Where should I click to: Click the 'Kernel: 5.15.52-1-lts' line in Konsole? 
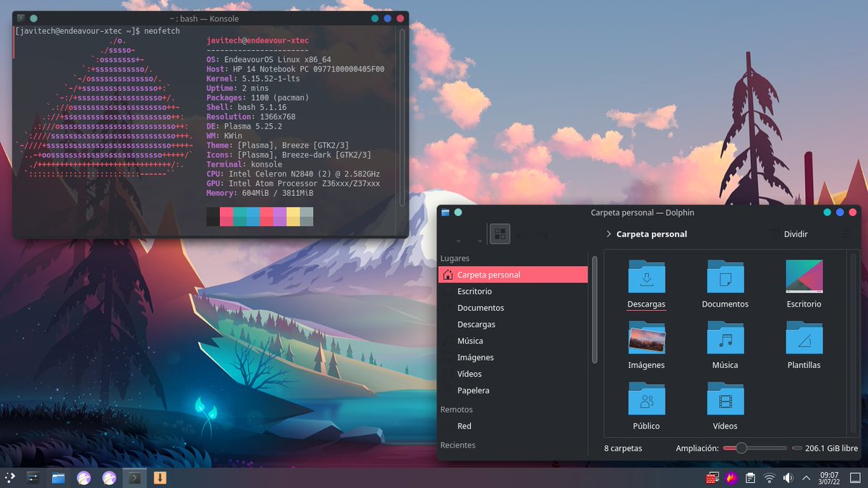(x=253, y=79)
